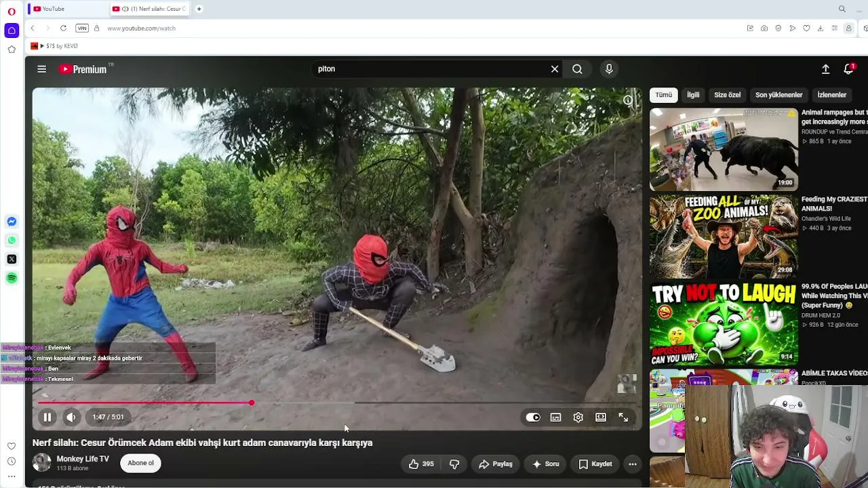Open a new browser tab
The image size is (868, 488).
coord(199,9)
